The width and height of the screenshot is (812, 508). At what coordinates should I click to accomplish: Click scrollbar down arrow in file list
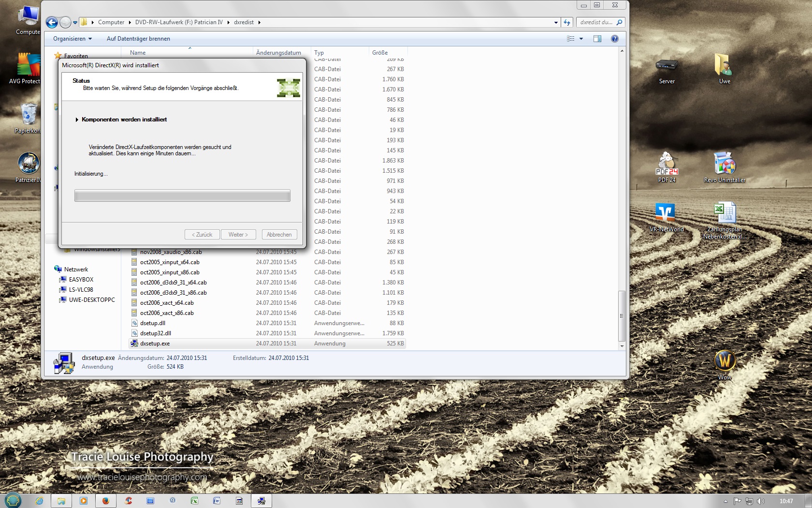622,346
